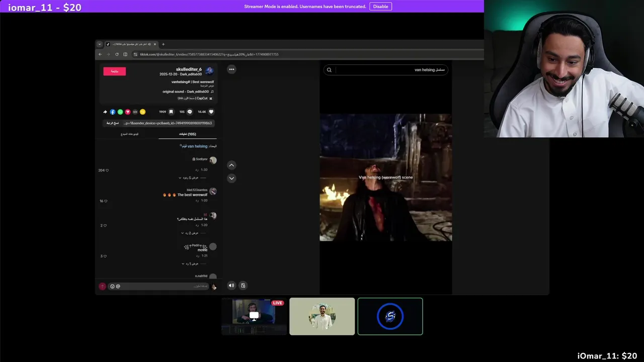This screenshot has width=644, height=362.
Task: Click the search magnifier icon in TikTok search
Action: tap(329, 70)
